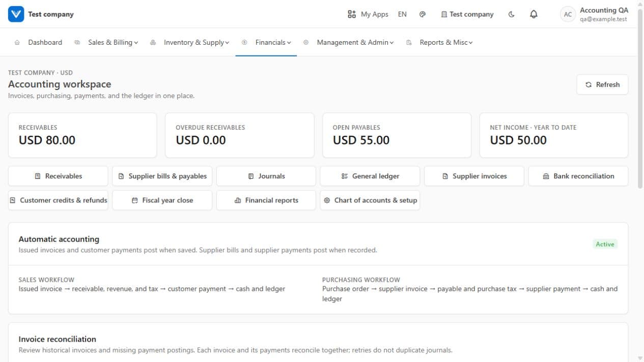
Task: Click the Sales & Billing menu icon
Action: [x=77, y=43]
